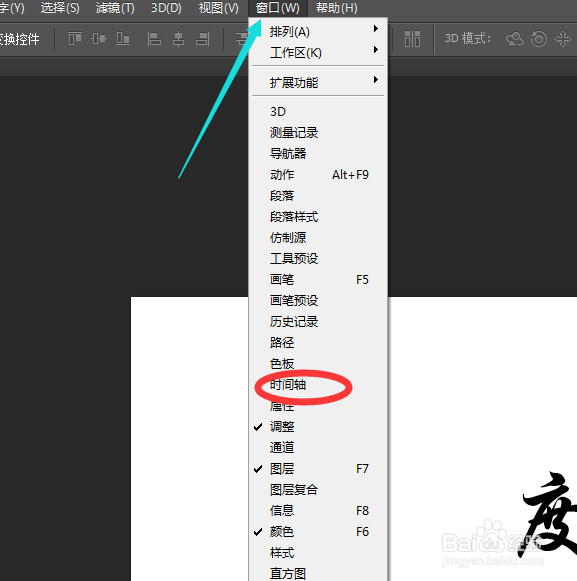Click the align horizontal centers icon
The width and height of the screenshot is (577, 581).
pyautogui.click(x=178, y=39)
